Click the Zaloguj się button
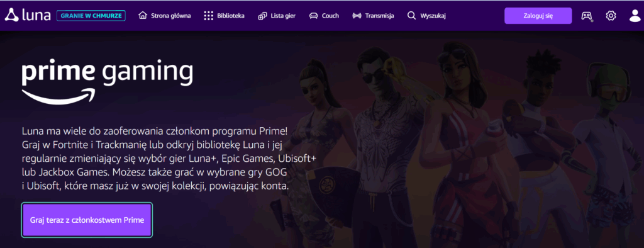Screen dimensions: 644x248 (538, 16)
